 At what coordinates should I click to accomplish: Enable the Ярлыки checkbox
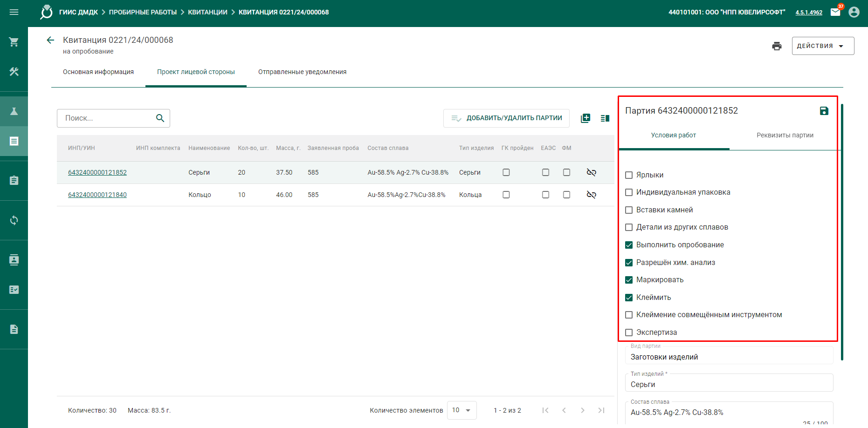click(x=629, y=175)
